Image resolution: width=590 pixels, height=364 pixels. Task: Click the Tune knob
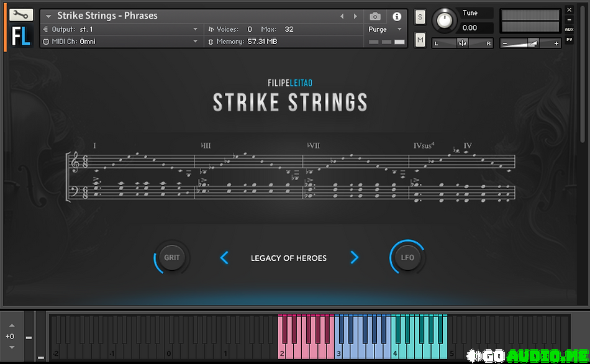point(444,20)
